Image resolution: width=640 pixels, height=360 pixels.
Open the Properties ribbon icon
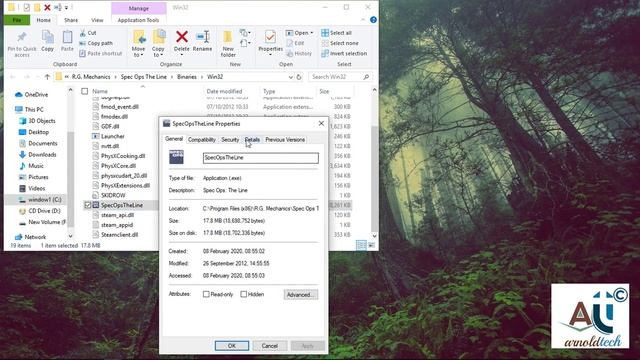(x=270, y=37)
